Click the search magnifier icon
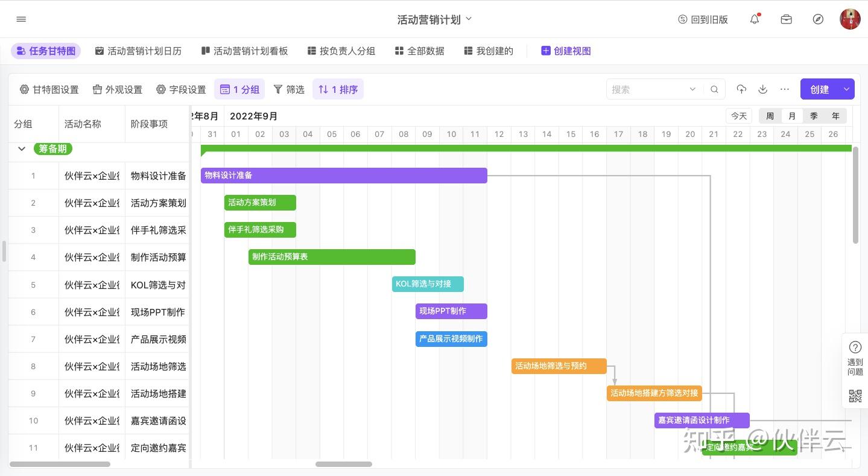 pos(714,89)
